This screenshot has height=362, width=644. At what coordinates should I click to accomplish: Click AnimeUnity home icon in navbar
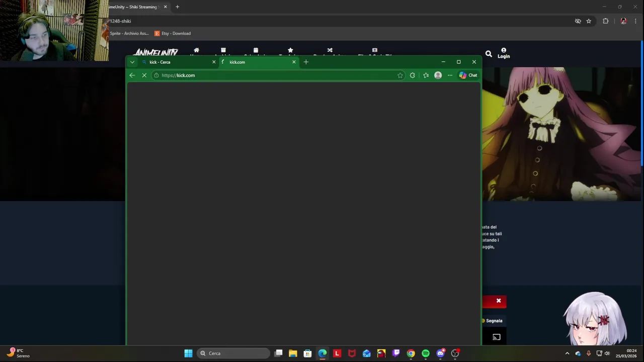(196, 50)
